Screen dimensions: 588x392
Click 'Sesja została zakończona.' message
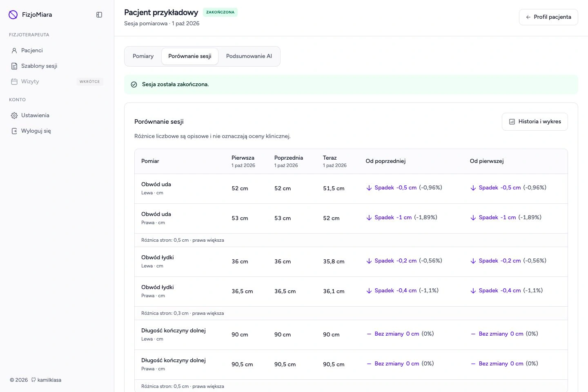coord(176,85)
